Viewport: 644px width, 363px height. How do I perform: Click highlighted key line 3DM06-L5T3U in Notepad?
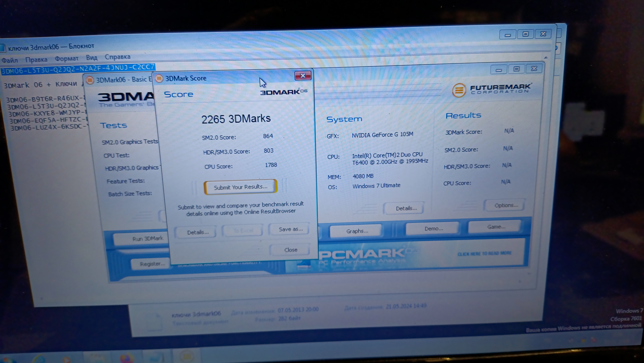[78, 69]
